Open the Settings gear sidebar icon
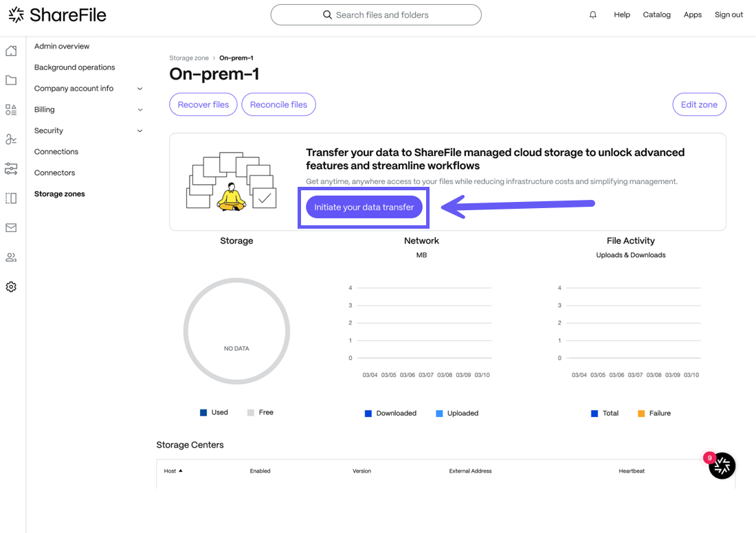The image size is (756, 533). (11, 286)
